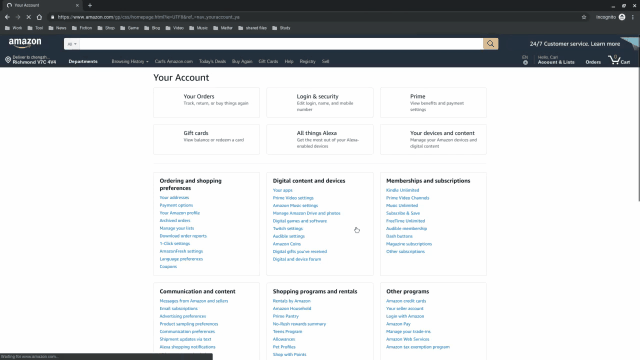The height and width of the screenshot is (360, 640).
Task: Open Language preferences link
Action: click(x=181, y=259)
